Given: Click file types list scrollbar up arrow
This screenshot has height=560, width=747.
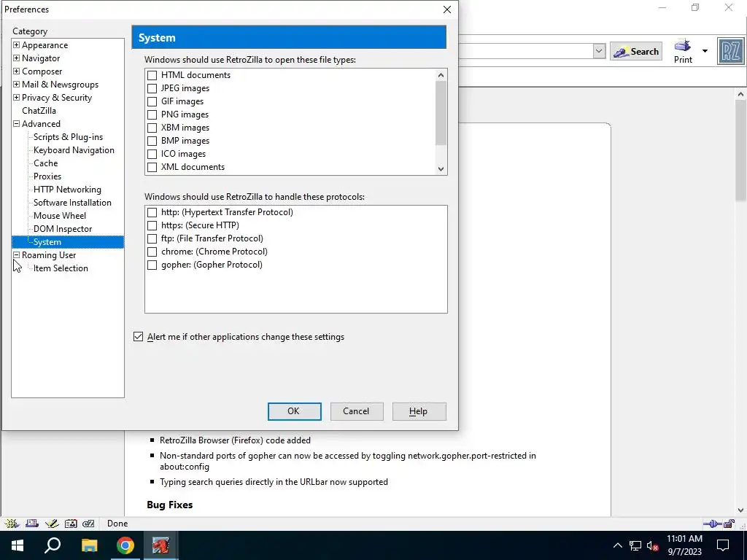Looking at the screenshot, I should point(441,75).
